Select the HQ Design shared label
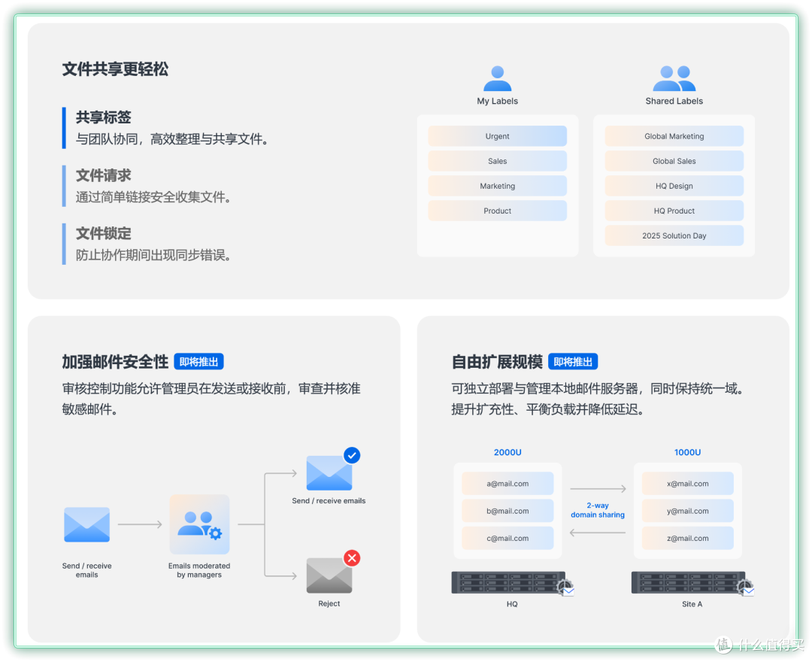812x662 pixels. point(674,186)
